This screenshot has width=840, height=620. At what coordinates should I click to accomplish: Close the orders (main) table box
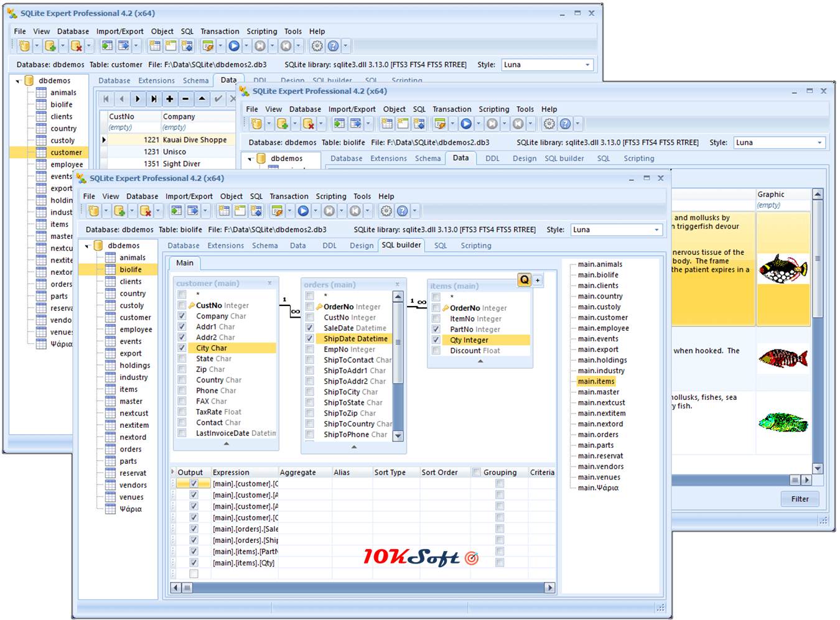397,284
